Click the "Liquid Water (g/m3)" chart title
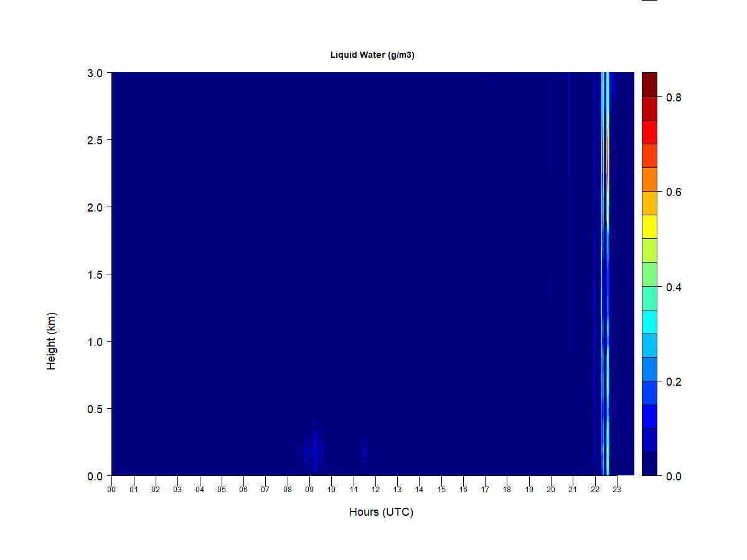Viewport: 747px width, 560px height. coord(372,55)
